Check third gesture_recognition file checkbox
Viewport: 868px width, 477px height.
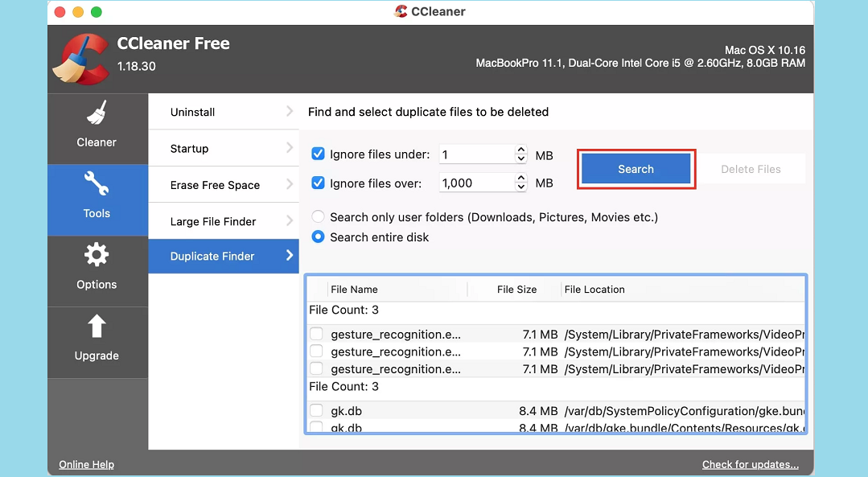coord(316,368)
